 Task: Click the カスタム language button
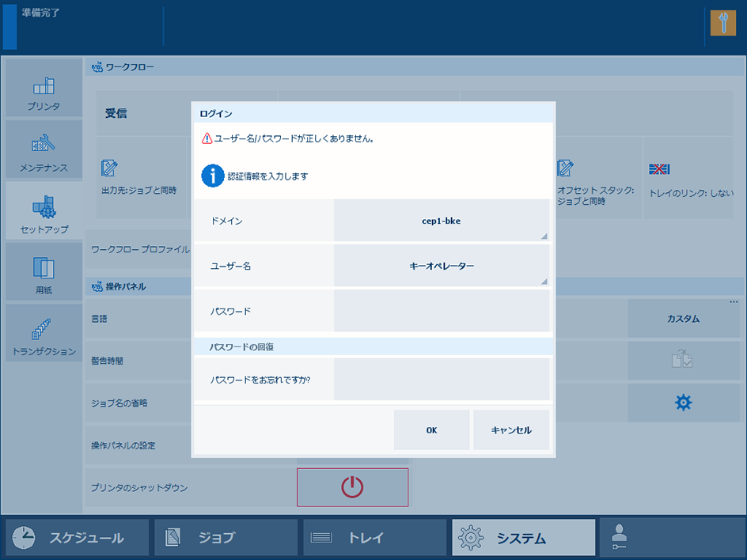(x=683, y=319)
